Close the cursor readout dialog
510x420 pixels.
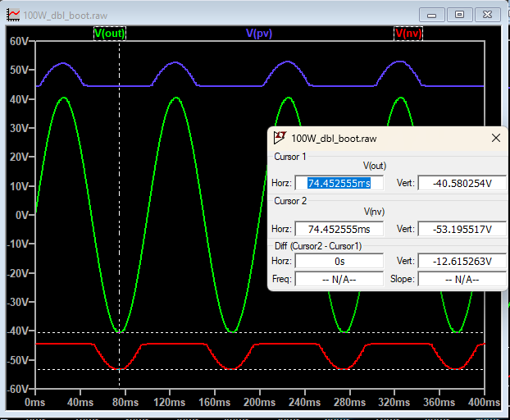tap(496, 138)
